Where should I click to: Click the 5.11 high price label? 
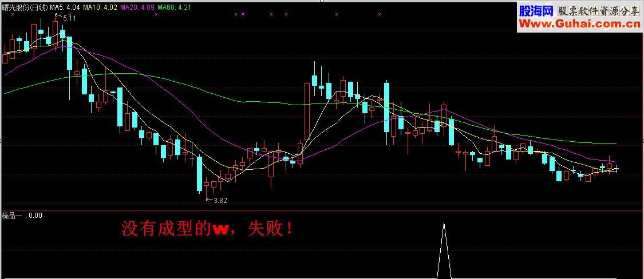click(69, 18)
